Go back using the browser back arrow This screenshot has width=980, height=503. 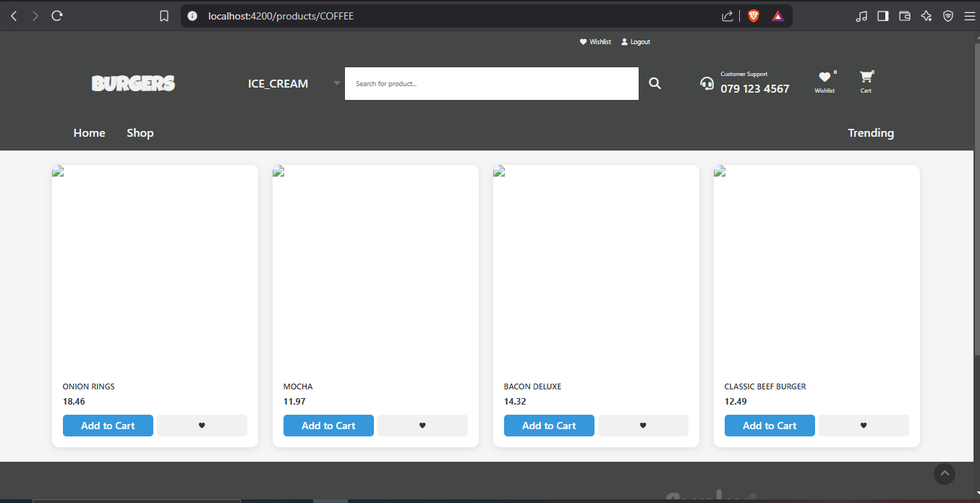14,16
